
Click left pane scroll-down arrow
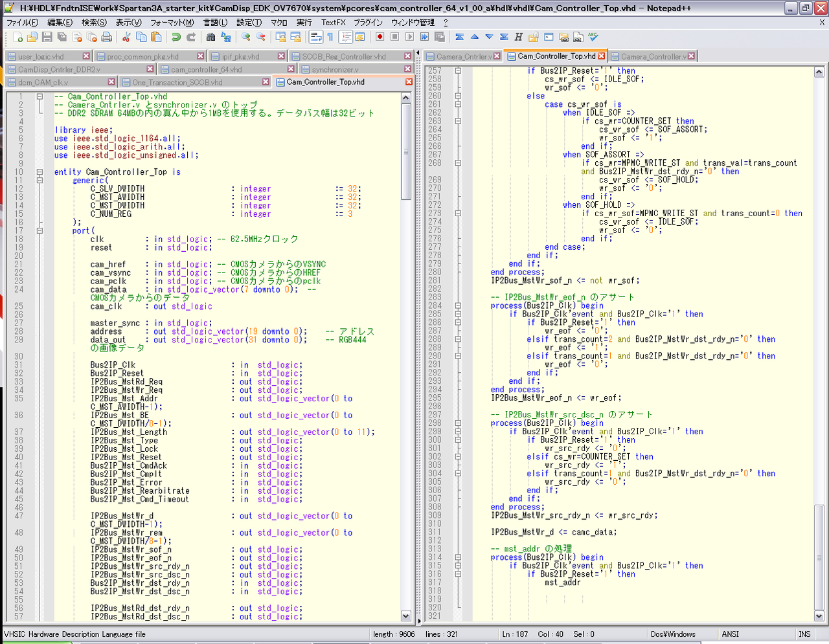[x=406, y=616]
